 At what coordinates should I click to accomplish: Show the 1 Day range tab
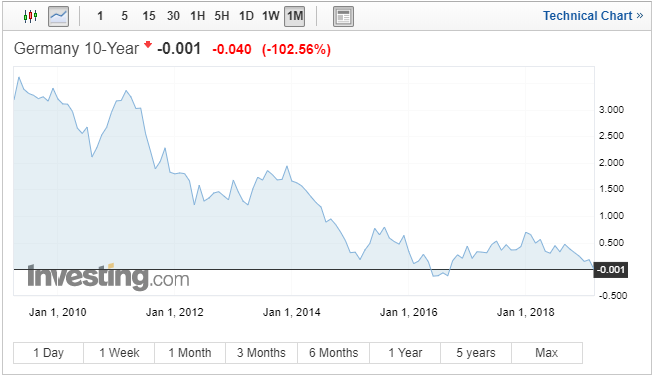pos(48,353)
